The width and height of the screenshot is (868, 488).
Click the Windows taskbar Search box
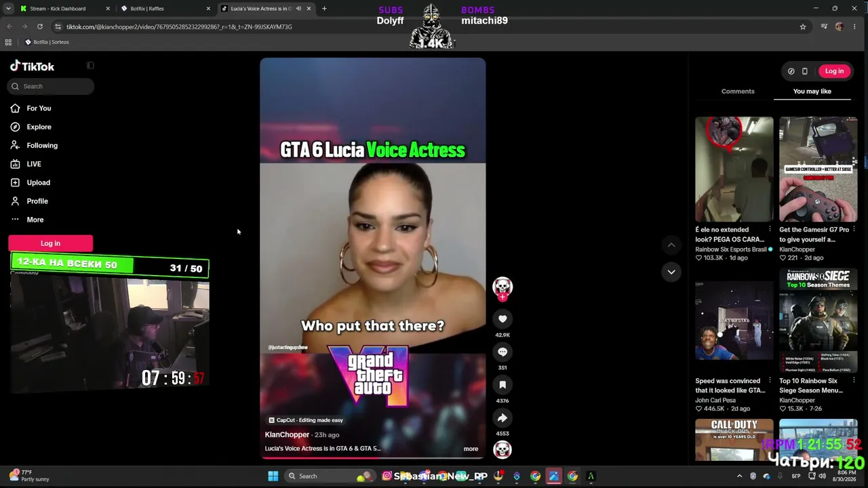(330, 476)
